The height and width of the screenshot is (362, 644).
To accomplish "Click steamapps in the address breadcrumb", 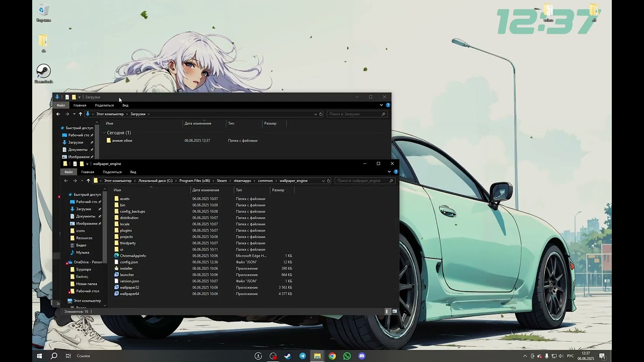I will [x=243, y=180].
